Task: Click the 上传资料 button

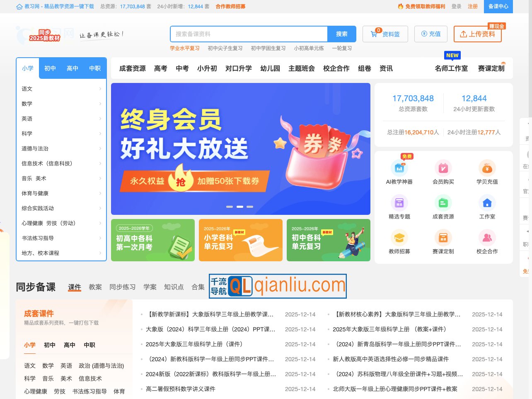Action: pyautogui.click(x=477, y=35)
